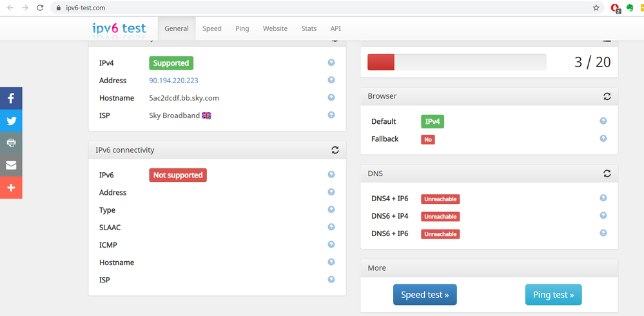
Task: Open the IPv4 address 90.194.220.223 link
Action: tap(173, 81)
